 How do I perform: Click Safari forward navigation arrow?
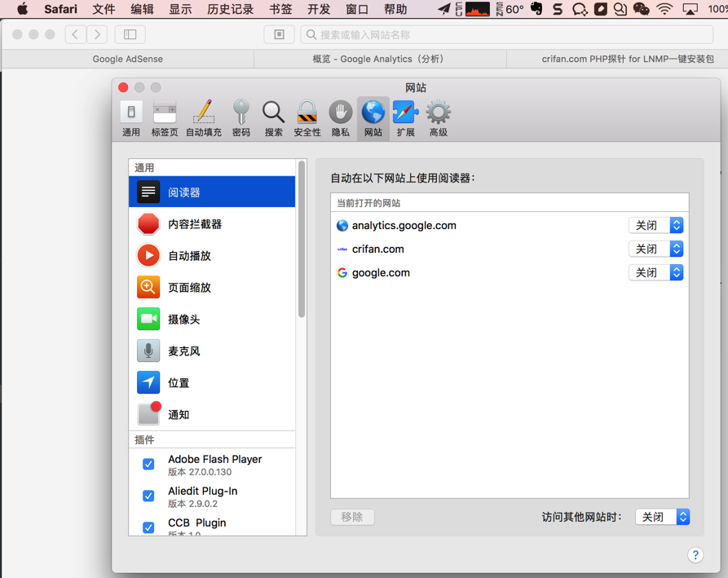pyautogui.click(x=97, y=34)
